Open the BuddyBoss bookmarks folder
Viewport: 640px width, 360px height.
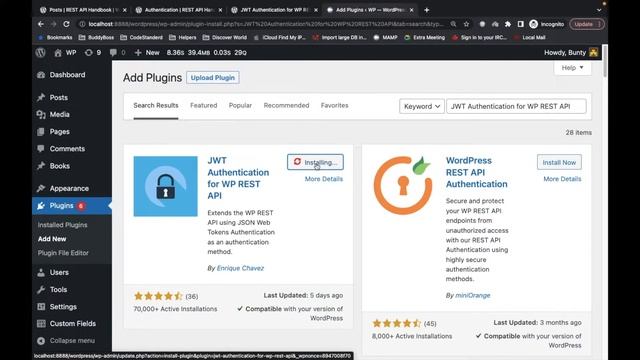click(96, 37)
